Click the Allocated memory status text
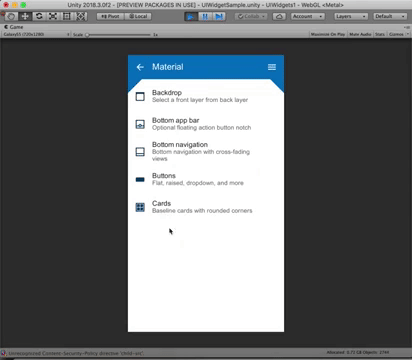 [358, 352]
